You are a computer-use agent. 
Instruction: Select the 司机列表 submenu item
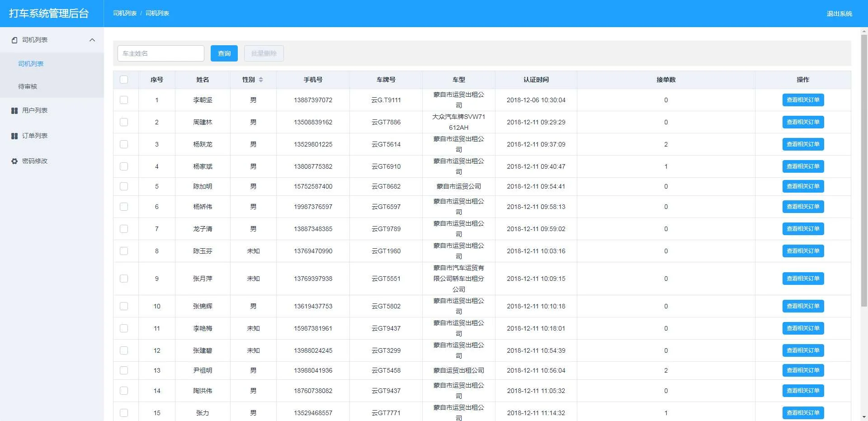click(31, 64)
